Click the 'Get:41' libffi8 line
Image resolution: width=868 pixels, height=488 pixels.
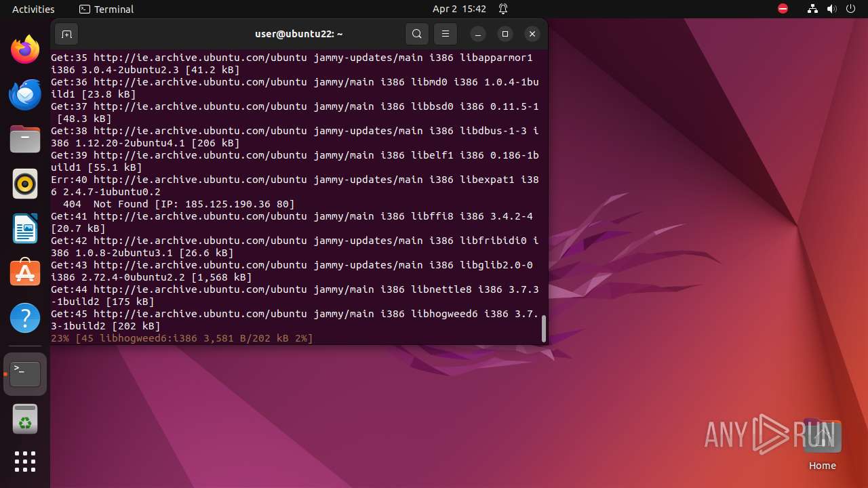pos(292,222)
